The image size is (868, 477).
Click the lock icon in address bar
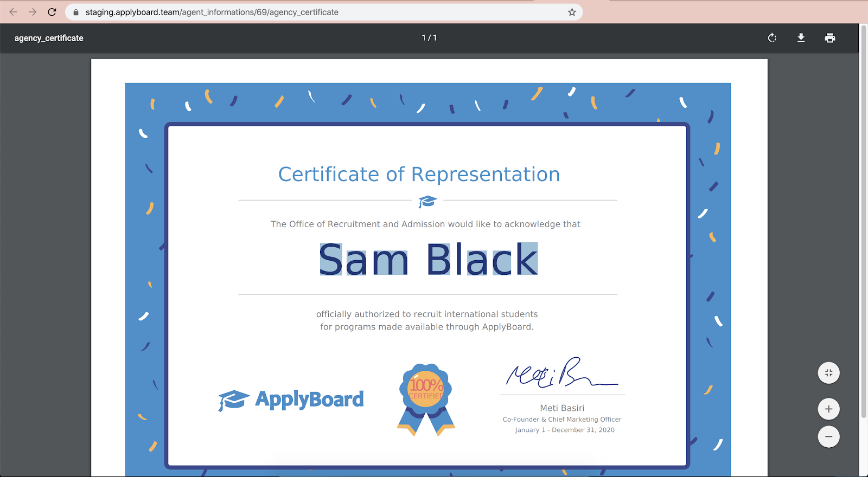76,12
